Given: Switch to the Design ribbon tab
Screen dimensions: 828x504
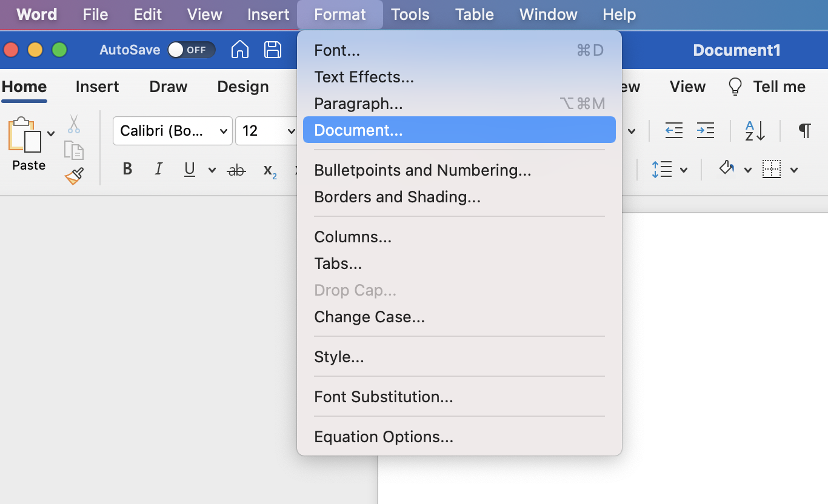Looking at the screenshot, I should coord(242,87).
